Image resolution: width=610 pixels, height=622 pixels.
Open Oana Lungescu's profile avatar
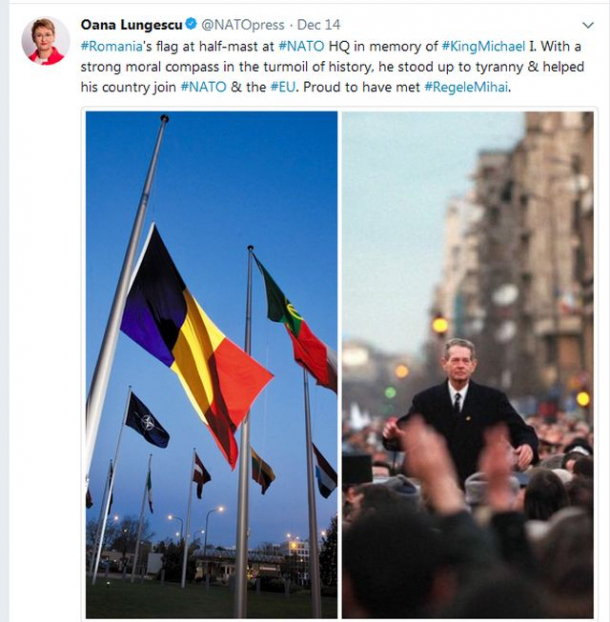tap(45, 41)
